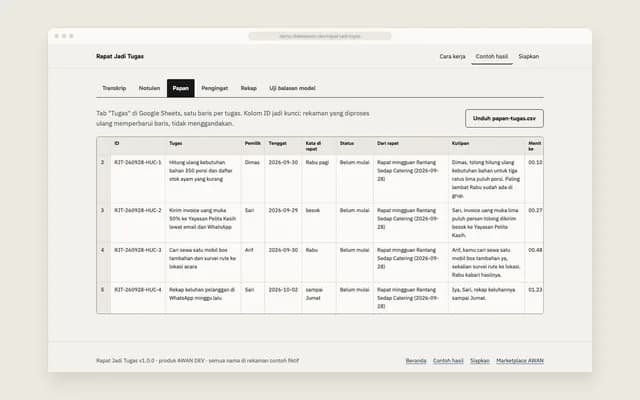Image resolution: width=640 pixels, height=400 pixels.
Task: Click the Siapkan footer link
Action: point(480,361)
